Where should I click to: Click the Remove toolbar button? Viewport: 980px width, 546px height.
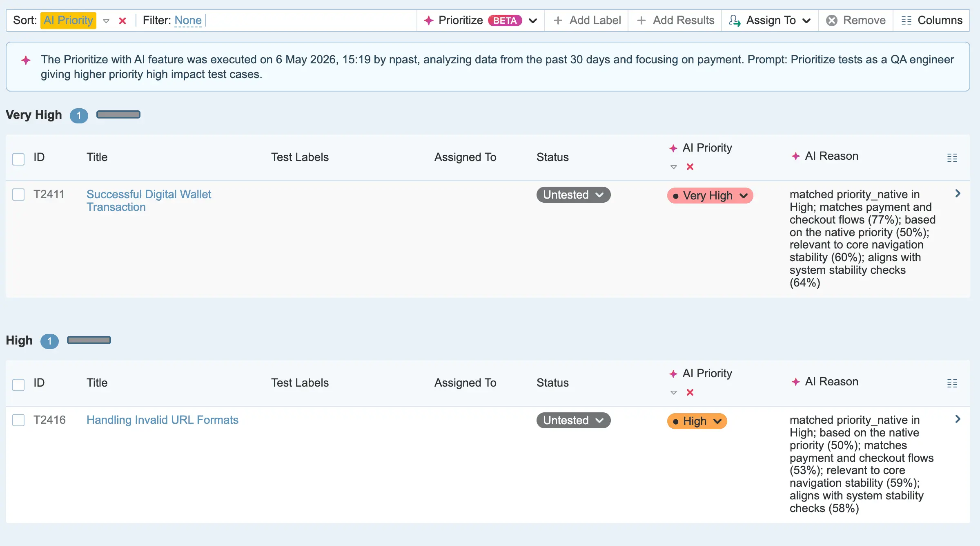click(855, 20)
